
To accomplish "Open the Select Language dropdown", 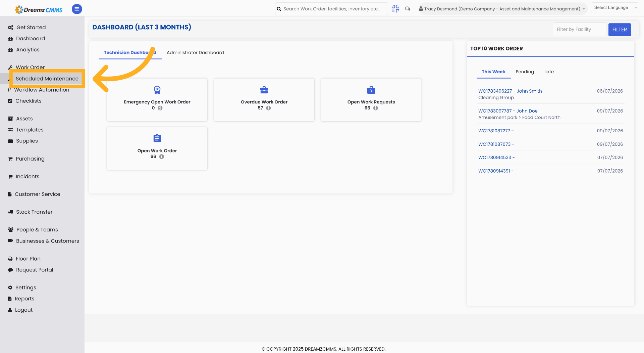I will (x=616, y=7).
